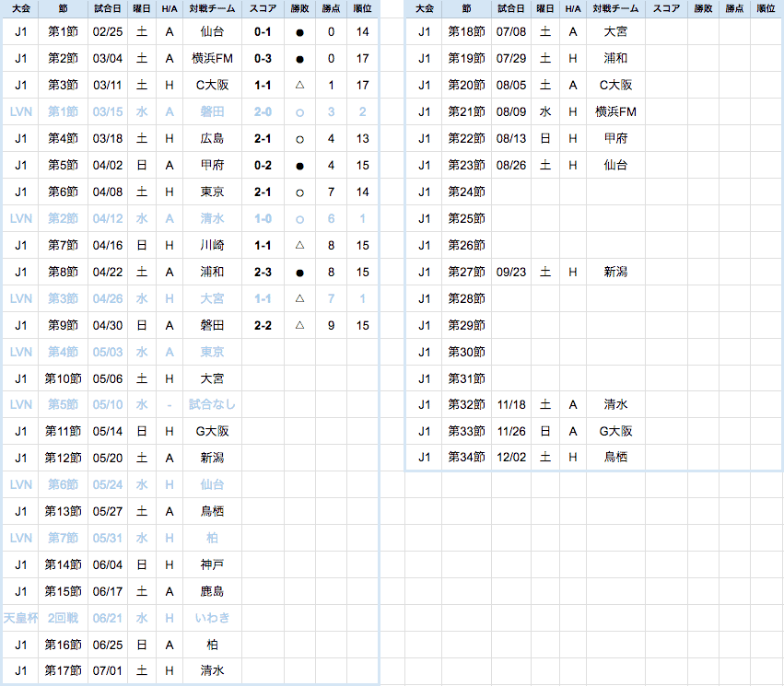Click the 仙台 opponent cell for 第1節 02/25
784x686 pixels.
click(x=212, y=32)
